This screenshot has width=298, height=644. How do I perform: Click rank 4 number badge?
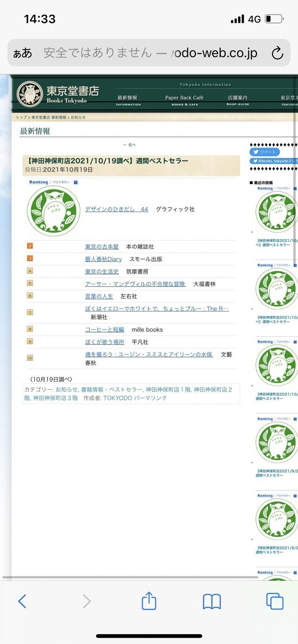tap(30, 271)
